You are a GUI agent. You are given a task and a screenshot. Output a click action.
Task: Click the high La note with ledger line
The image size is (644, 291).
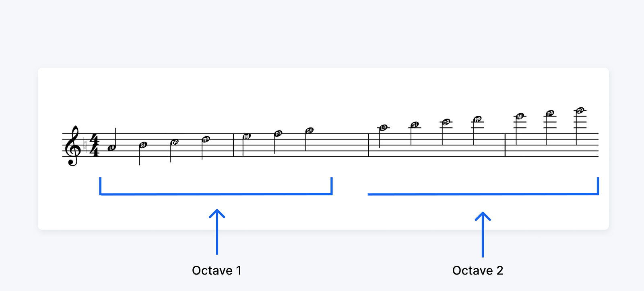(x=384, y=127)
